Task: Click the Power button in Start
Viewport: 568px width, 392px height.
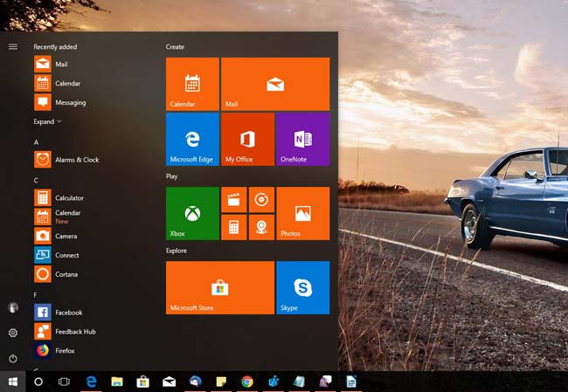Action: coord(13,358)
